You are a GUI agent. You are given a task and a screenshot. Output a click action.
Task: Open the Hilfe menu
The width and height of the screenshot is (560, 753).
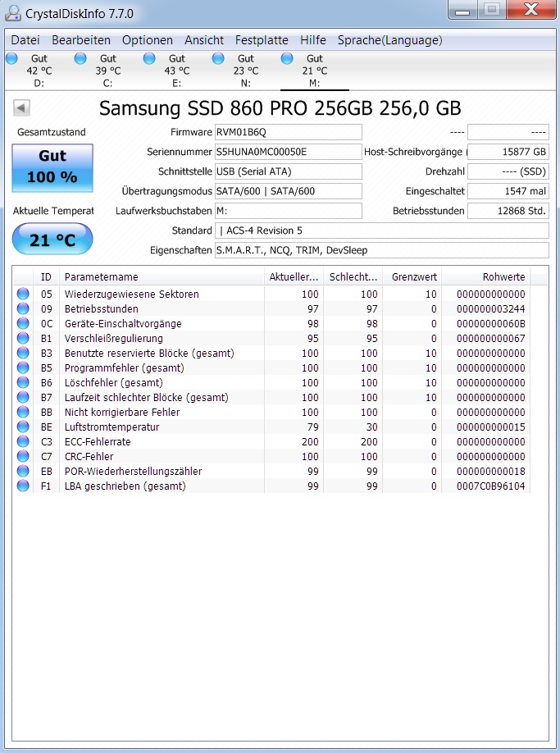(313, 40)
